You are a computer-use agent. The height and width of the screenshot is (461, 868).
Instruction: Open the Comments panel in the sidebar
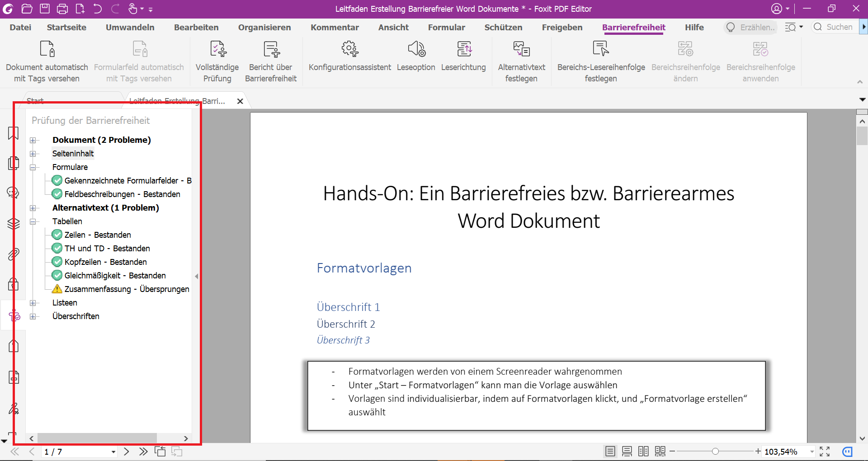coord(13,193)
